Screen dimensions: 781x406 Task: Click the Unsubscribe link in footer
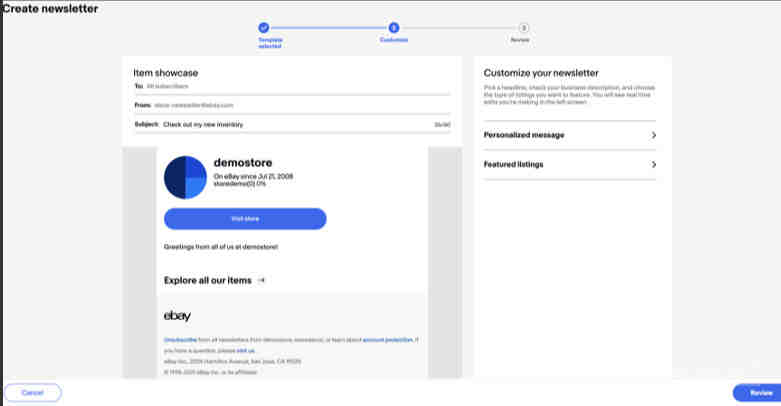point(180,340)
